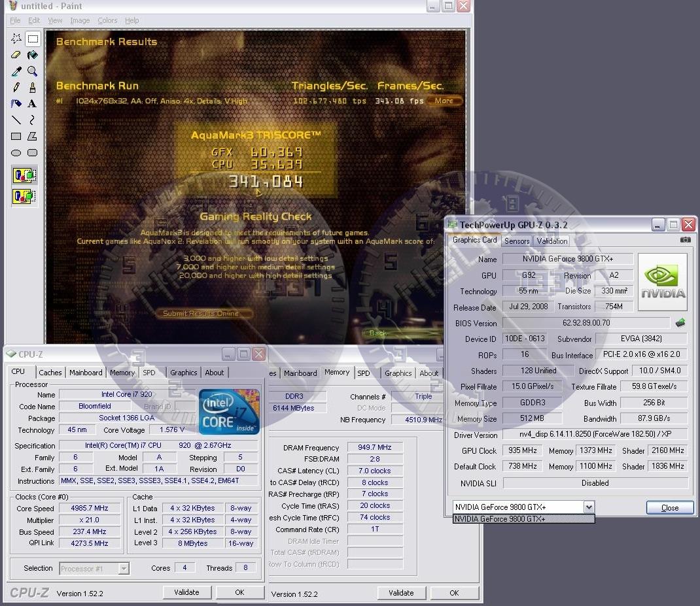Open the Help menu in Paint
The height and width of the screenshot is (606, 700).
131,20
